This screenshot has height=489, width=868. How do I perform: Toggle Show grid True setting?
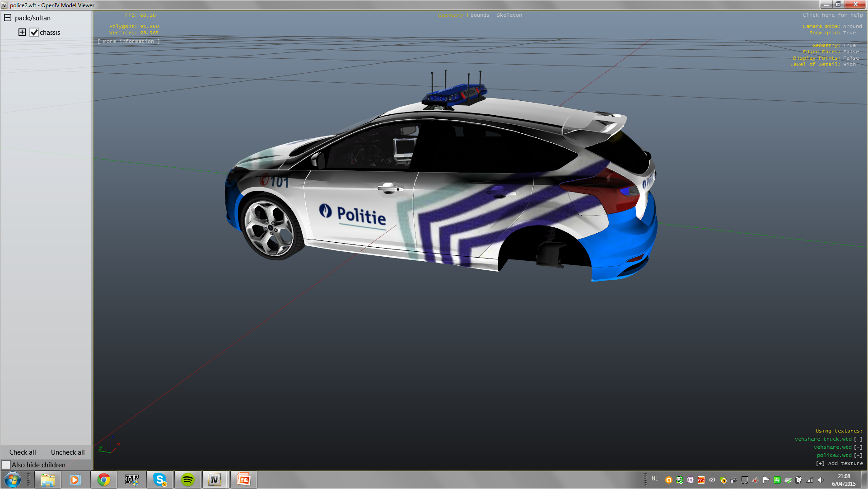pyautogui.click(x=832, y=33)
